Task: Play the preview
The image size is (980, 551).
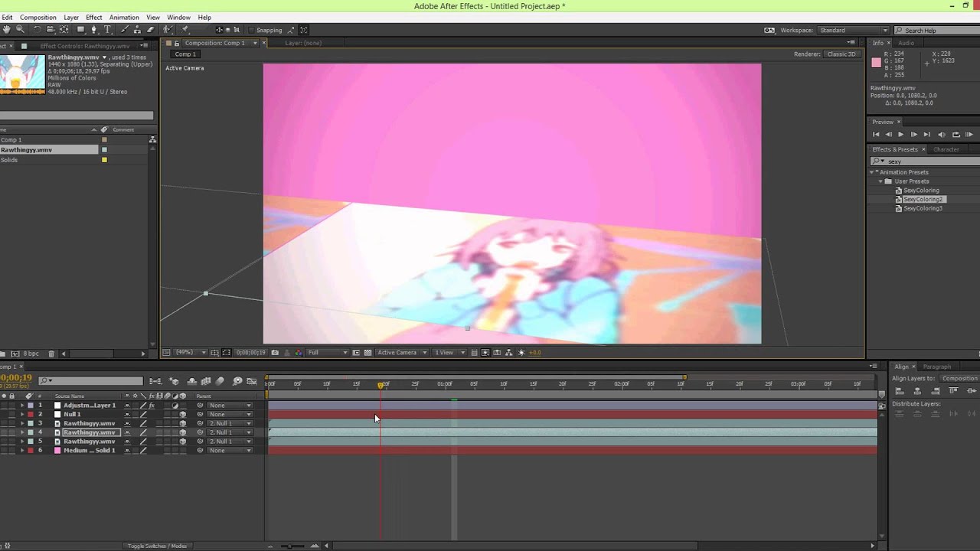Action: (900, 135)
